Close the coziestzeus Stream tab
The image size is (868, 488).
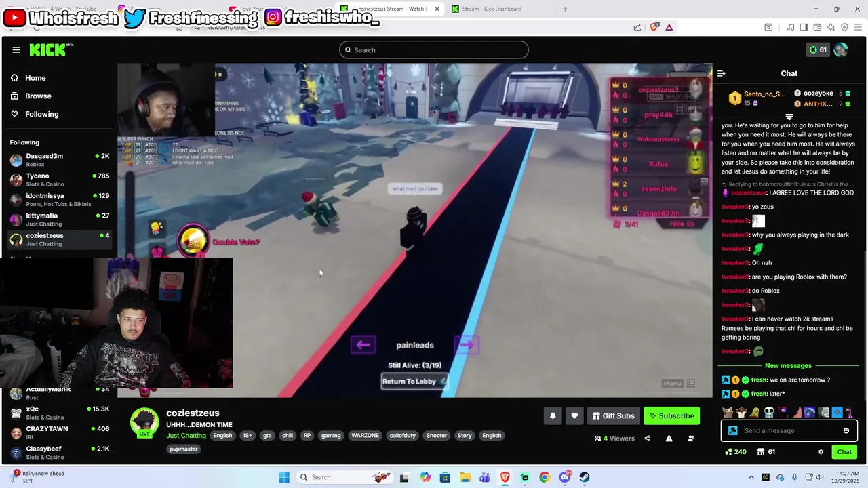click(x=437, y=9)
